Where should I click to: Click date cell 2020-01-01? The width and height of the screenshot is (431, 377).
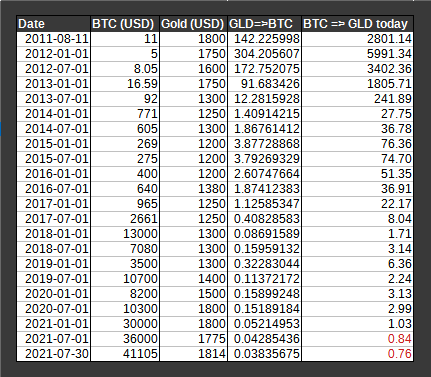coord(53,294)
